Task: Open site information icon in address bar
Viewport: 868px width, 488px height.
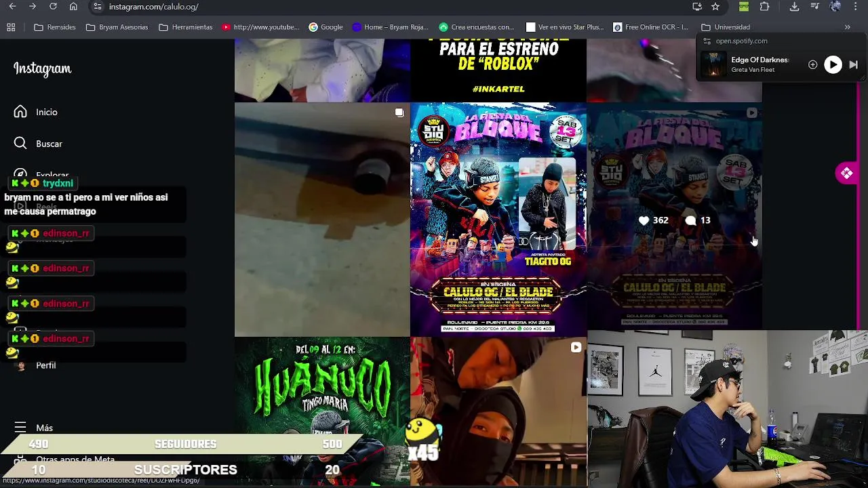Action: [98, 7]
